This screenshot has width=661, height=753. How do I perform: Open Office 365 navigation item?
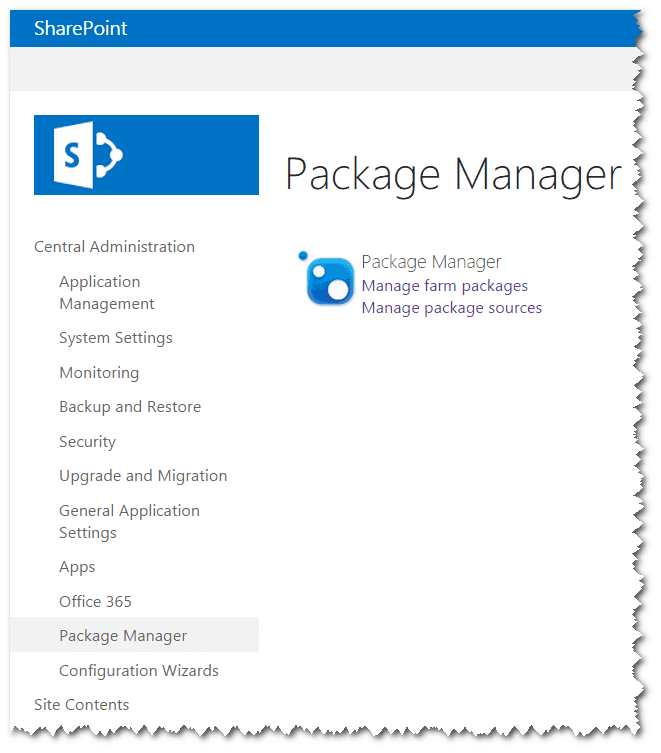tap(95, 602)
